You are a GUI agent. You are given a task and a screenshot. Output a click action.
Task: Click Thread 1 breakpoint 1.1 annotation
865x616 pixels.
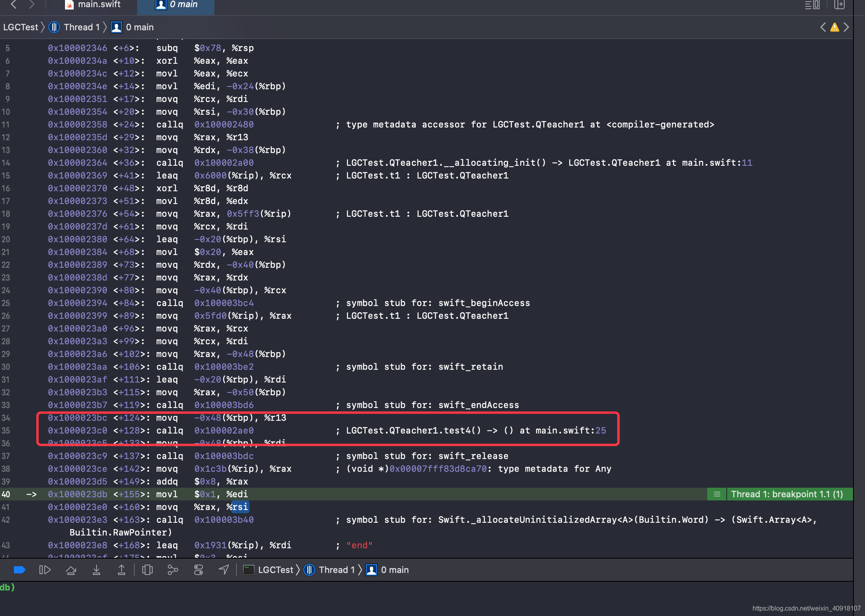[786, 494]
